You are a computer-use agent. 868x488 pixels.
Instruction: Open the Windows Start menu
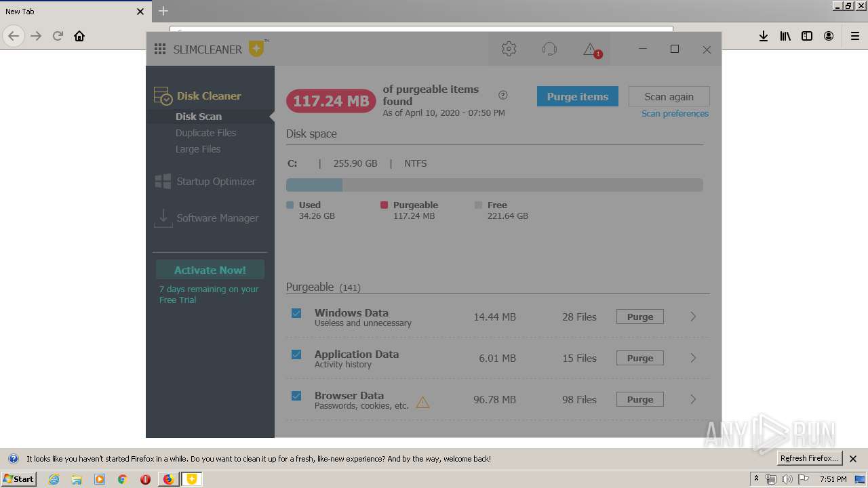click(18, 479)
